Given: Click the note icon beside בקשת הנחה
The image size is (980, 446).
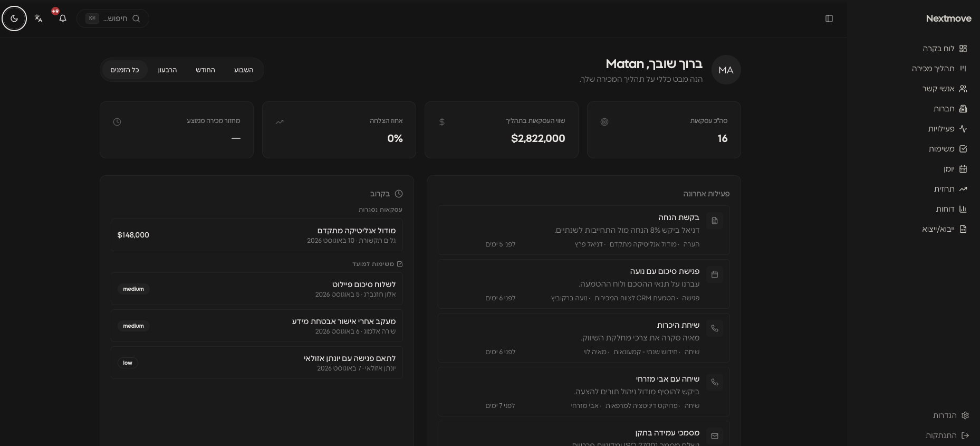Looking at the screenshot, I should (x=715, y=221).
